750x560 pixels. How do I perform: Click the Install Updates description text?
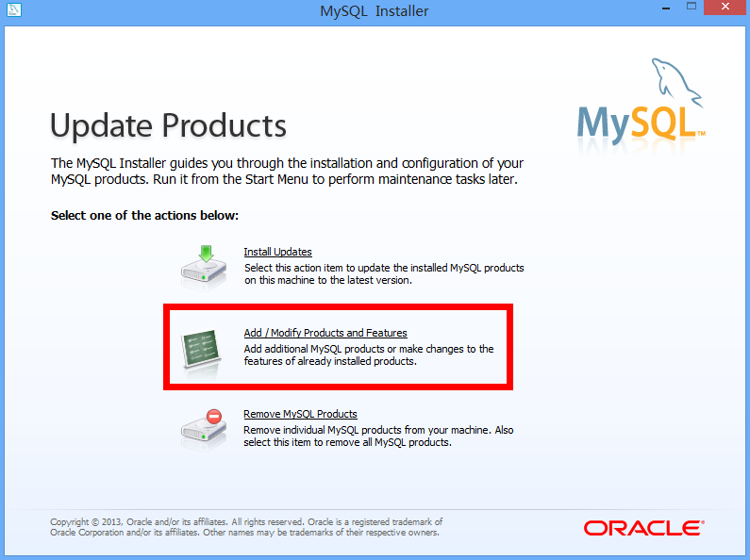(383, 273)
